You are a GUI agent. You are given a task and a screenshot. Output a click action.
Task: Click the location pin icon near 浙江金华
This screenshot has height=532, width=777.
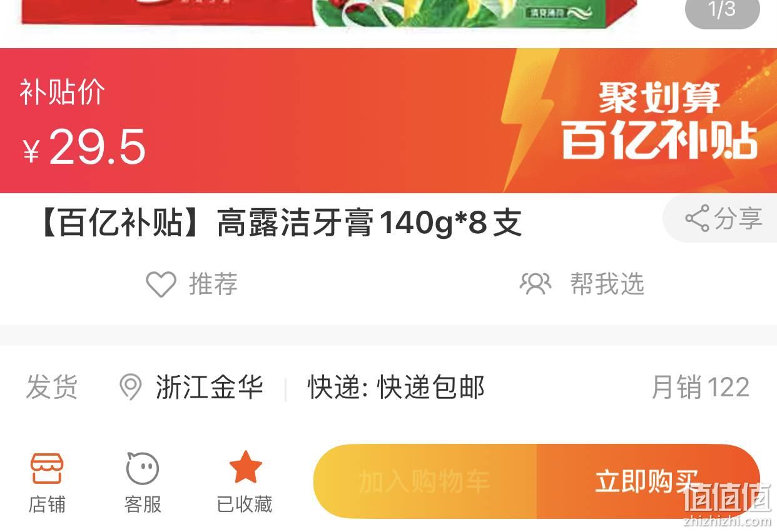pyautogui.click(x=130, y=388)
